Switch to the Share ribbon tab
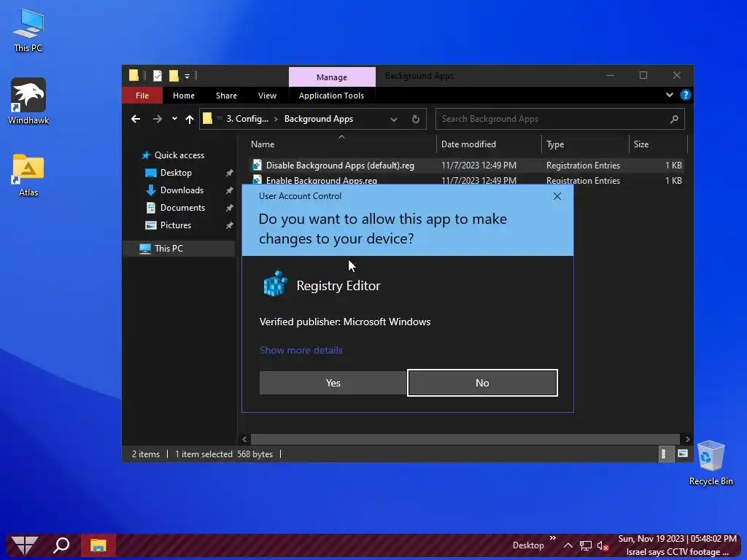 (226, 96)
